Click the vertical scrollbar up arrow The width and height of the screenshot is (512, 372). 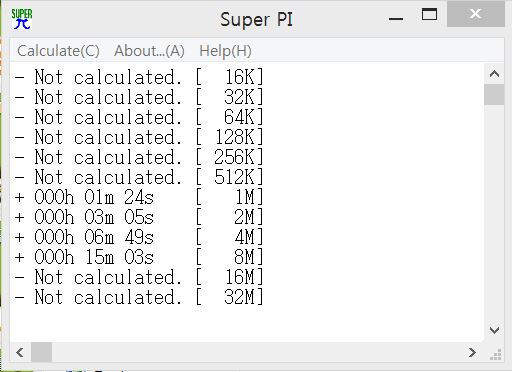(494, 74)
